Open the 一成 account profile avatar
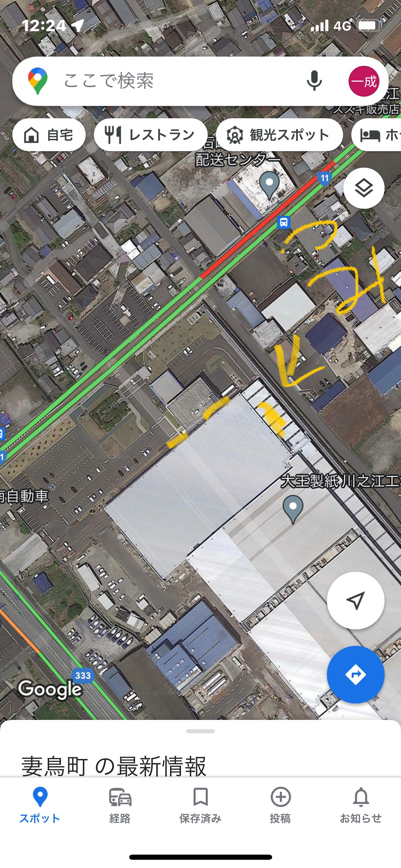401x868 pixels. click(364, 81)
